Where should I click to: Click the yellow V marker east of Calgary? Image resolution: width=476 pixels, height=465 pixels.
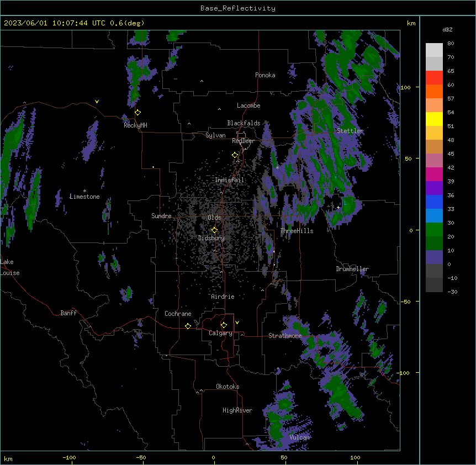click(x=237, y=323)
